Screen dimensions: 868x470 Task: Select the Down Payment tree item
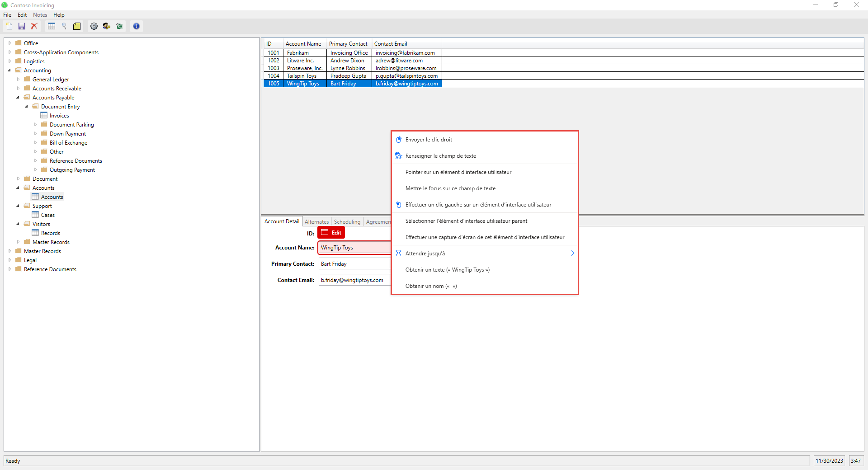click(x=68, y=134)
